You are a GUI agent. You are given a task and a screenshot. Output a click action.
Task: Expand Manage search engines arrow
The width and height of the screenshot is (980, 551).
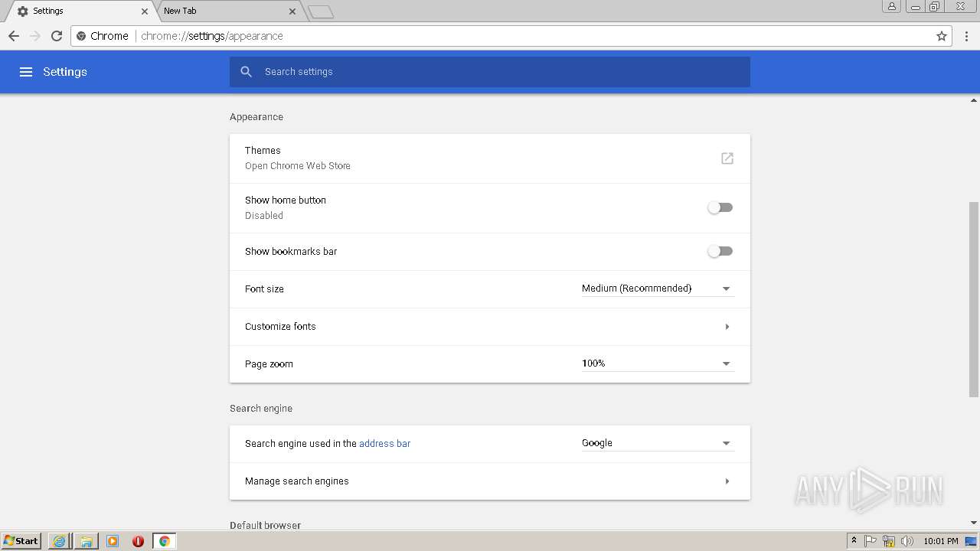[727, 481]
